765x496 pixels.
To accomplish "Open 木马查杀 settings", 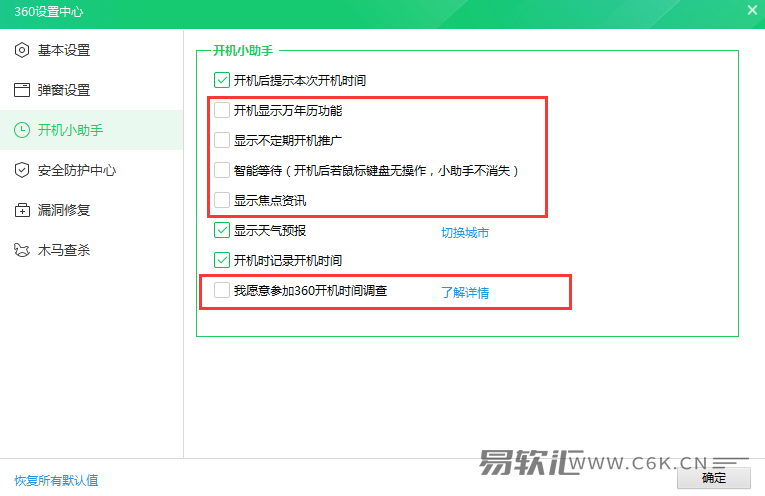I will point(92,250).
